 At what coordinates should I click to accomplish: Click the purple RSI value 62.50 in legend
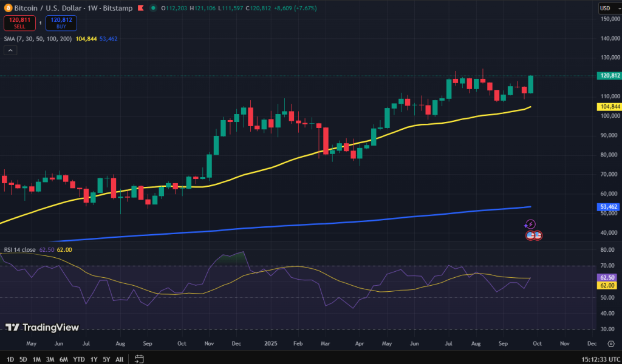[x=46, y=249]
